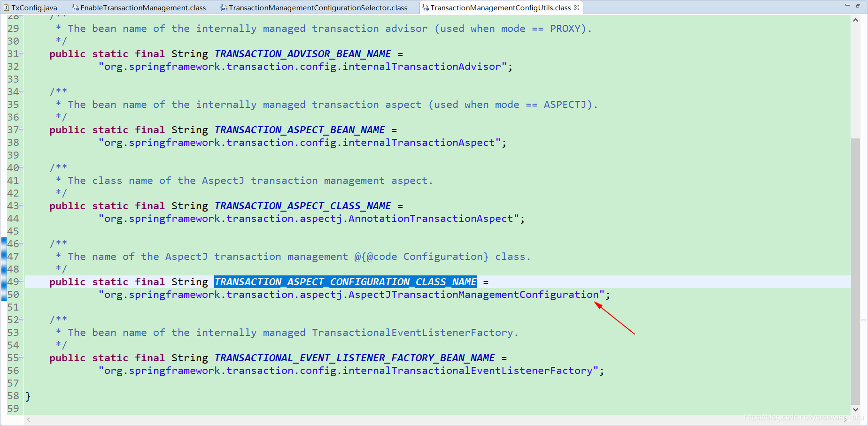
Task: Click line number 44 in the gutter
Action: (13, 219)
